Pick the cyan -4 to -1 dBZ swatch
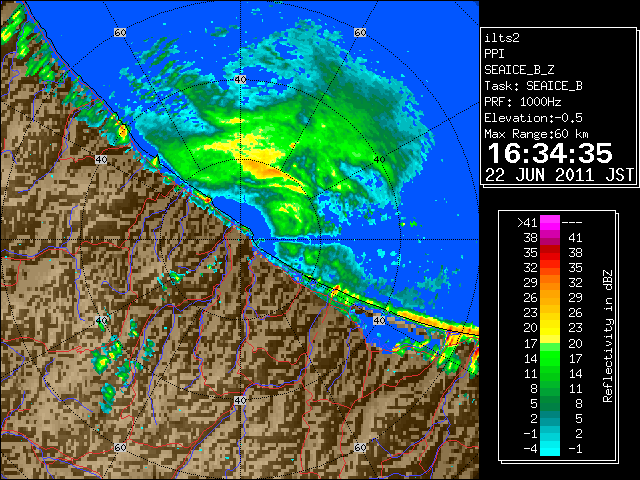Image resolution: width=640 pixels, height=480 pixels. [x=550, y=448]
